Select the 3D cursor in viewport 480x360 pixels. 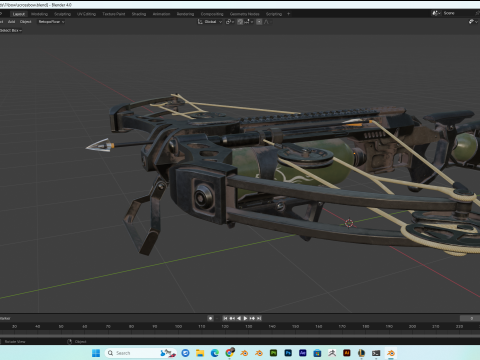pos(349,223)
